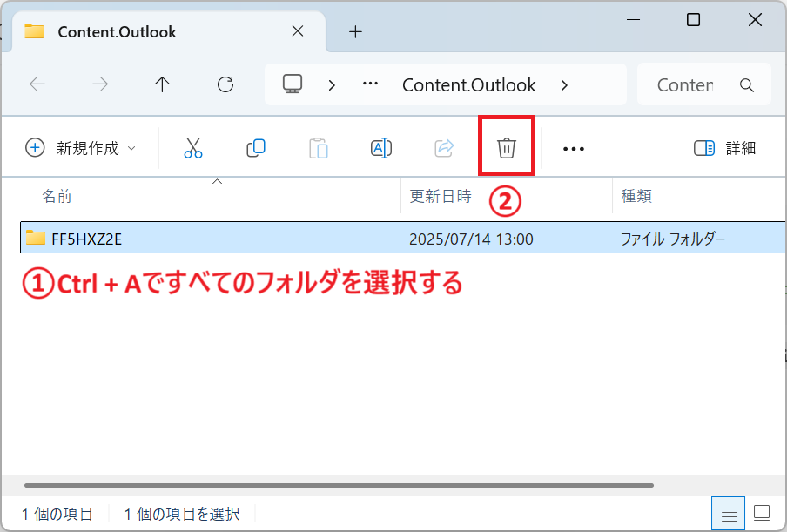Screen dimensions: 787x532
Task: Add a new tab with plus button
Action: [x=355, y=32]
